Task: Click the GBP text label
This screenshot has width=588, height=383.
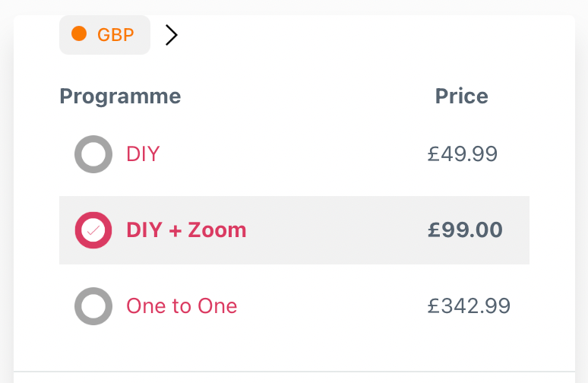Action: (115, 35)
